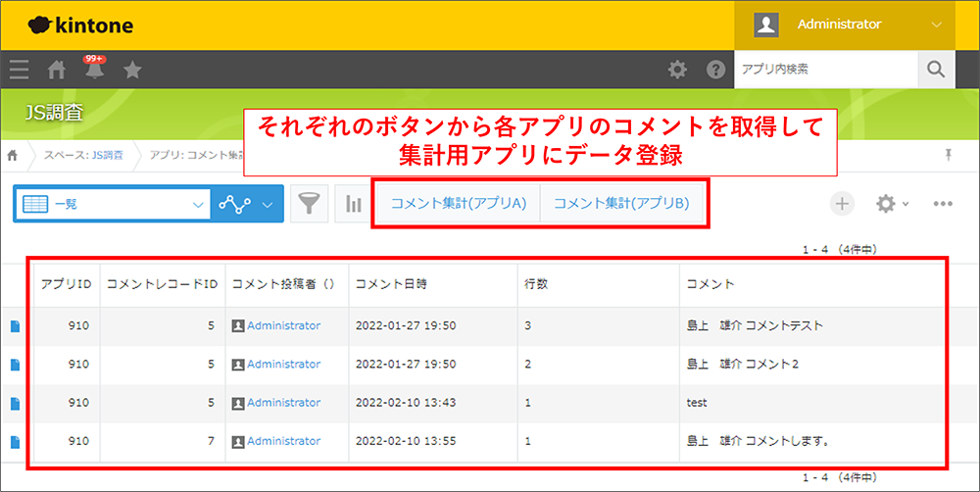Open the three-dot options menu
This screenshot has height=492, width=980.
coord(943,204)
